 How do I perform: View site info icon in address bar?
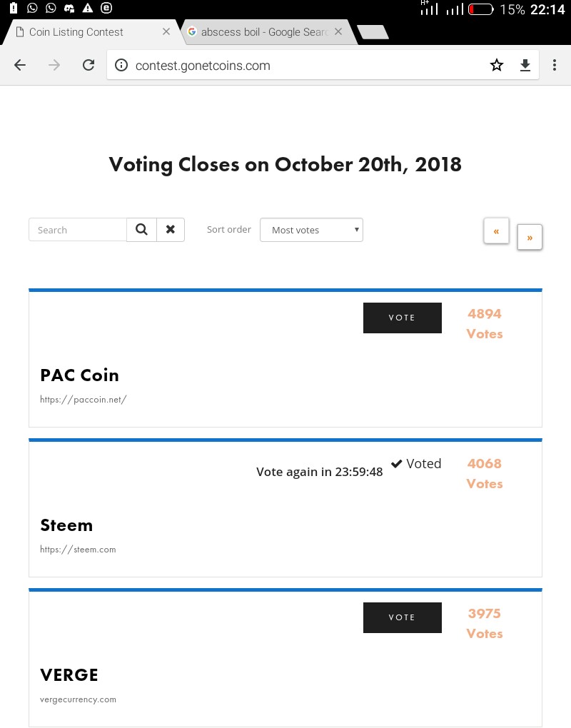(121, 66)
